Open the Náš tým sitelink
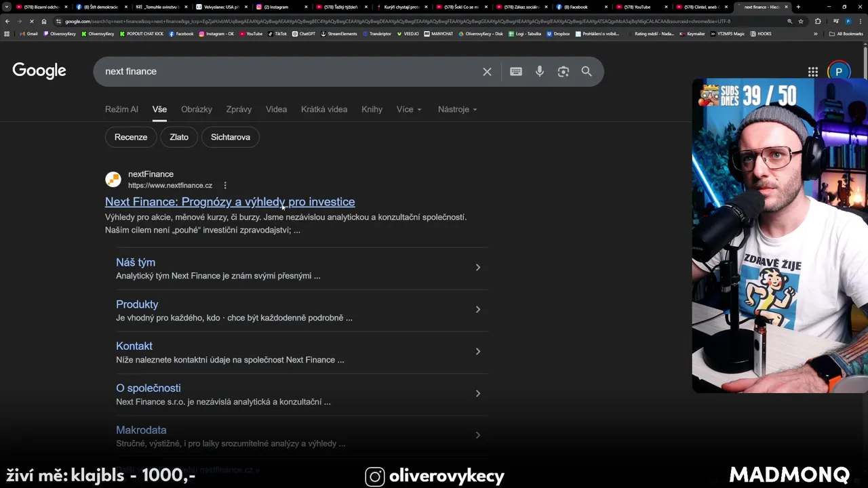Screen dimensions: 868x488 tap(136, 262)
